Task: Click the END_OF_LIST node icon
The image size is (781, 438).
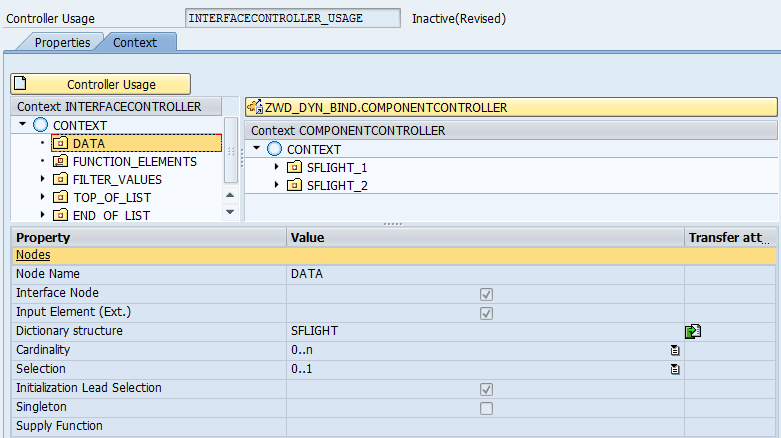Action: pos(60,215)
